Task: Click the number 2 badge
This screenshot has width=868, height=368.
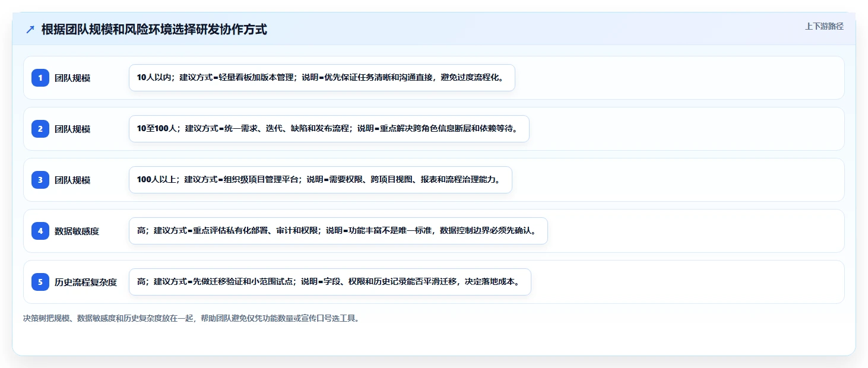Action: click(x=40, y=129)
